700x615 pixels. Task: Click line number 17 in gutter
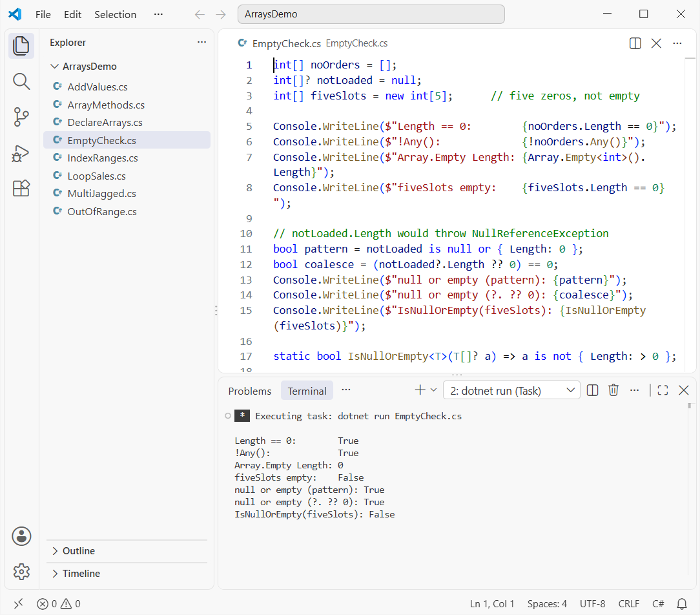[x=246, y=357]
